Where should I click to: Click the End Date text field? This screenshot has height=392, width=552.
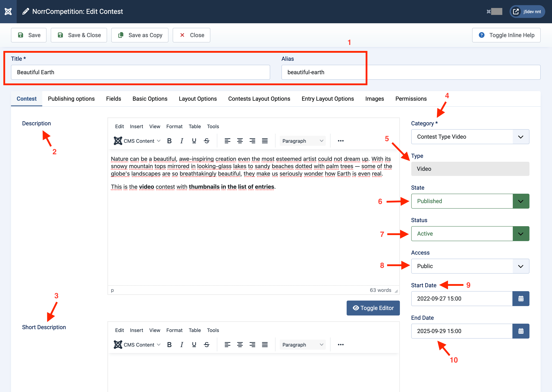462,331
